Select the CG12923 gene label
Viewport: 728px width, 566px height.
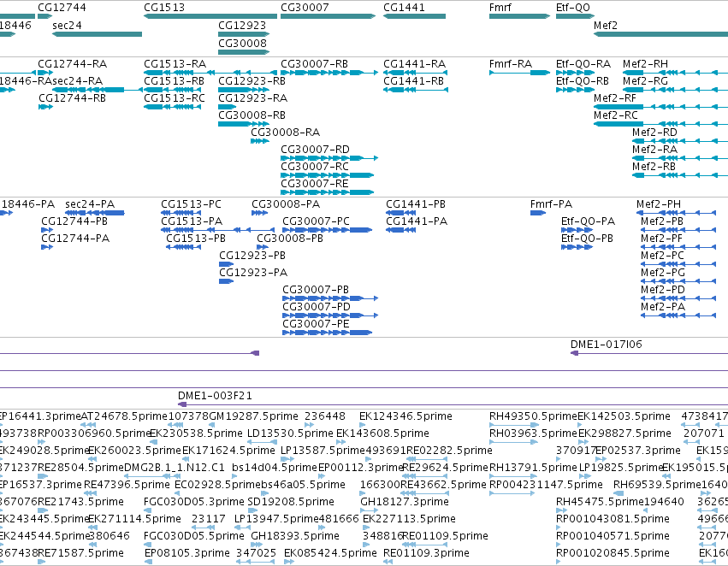tap(242, 25)
